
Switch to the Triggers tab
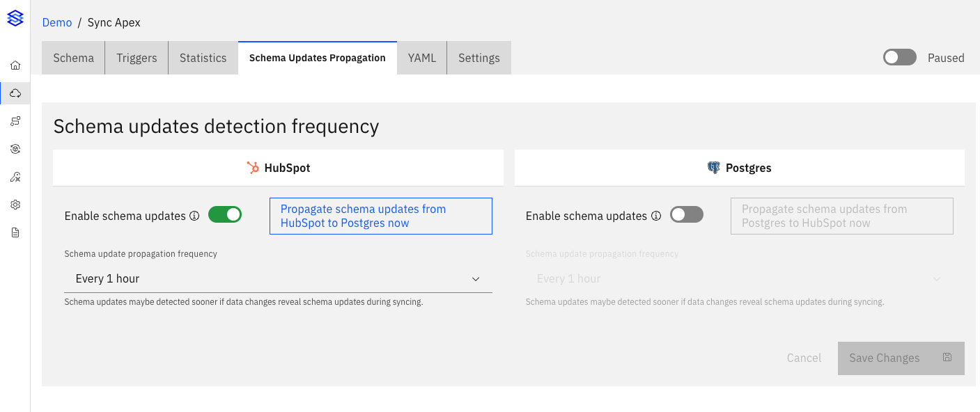coord(137,58)
